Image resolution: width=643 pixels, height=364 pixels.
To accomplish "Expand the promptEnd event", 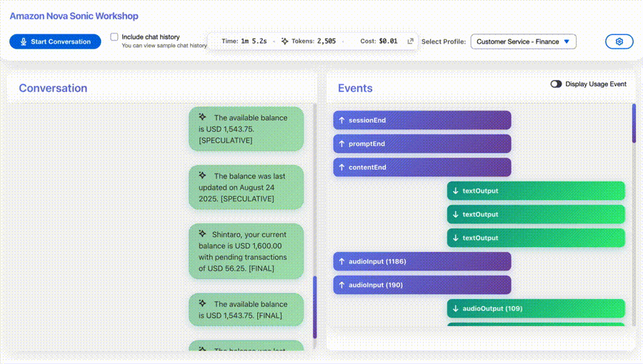I will click(x=422, y=143).
